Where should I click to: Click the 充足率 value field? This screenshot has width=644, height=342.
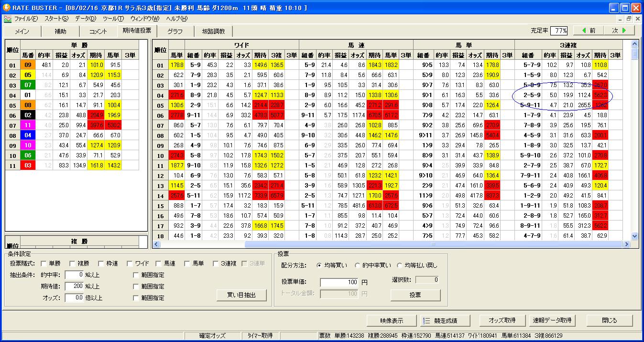click(x=559, y=31)
